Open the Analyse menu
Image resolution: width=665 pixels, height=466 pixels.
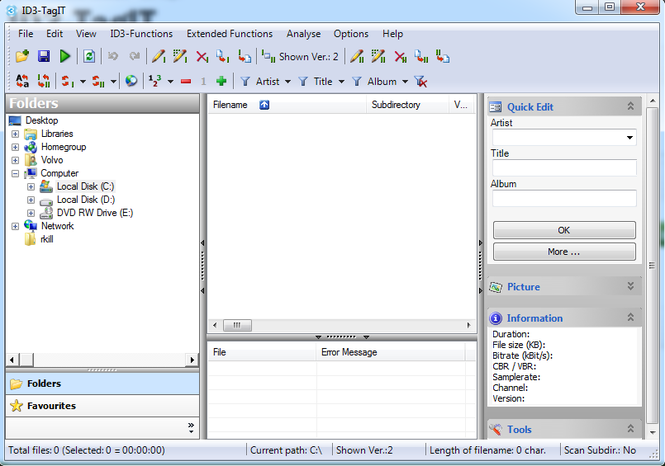305,34
